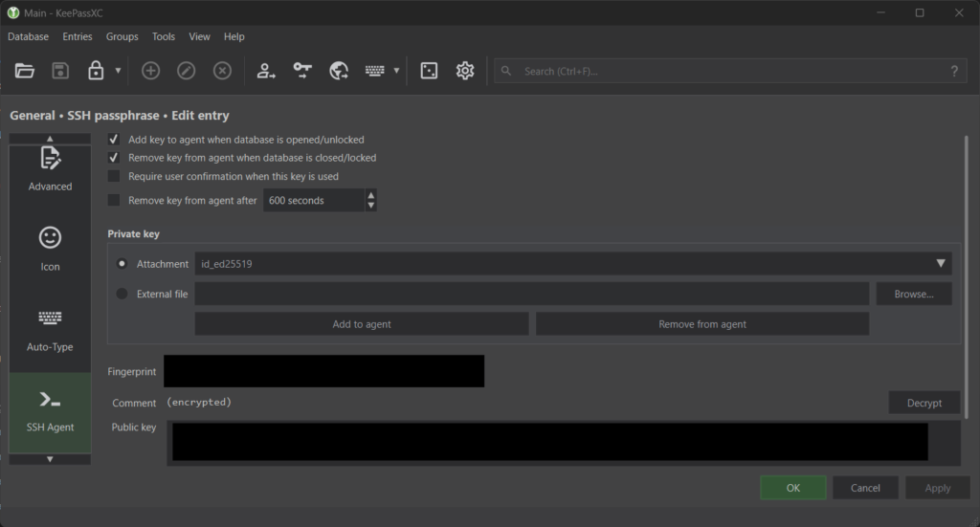Open the View menu

[199, 37]
